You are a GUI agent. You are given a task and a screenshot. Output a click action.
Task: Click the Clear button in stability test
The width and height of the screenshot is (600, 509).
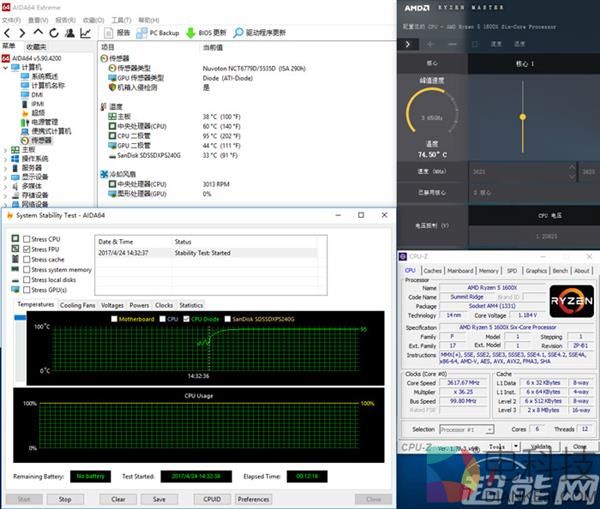click(x=118, y=499)
